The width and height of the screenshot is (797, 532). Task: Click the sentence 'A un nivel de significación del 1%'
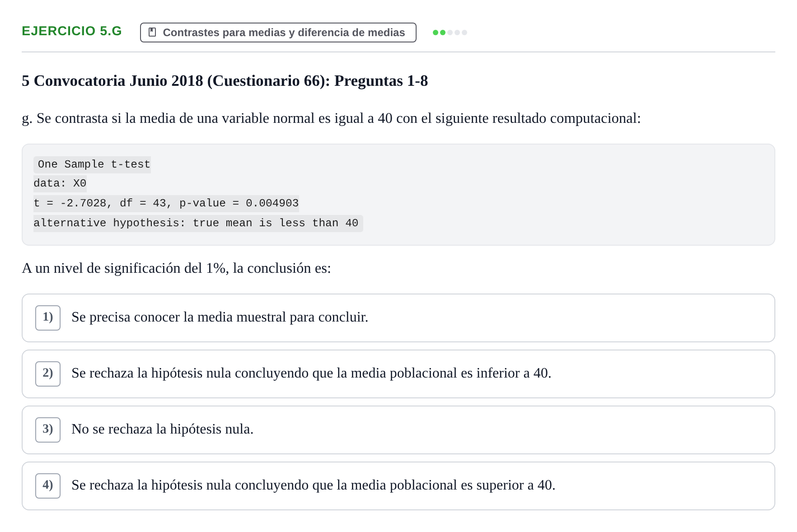coord(176,268)
